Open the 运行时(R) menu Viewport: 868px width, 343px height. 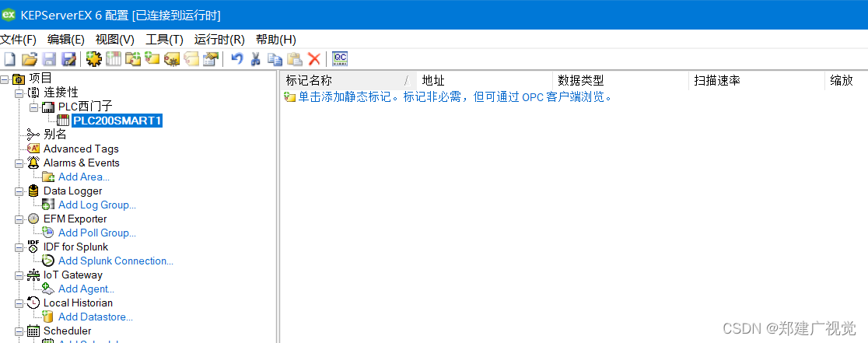pyautogui.click(x=219, y=40)
